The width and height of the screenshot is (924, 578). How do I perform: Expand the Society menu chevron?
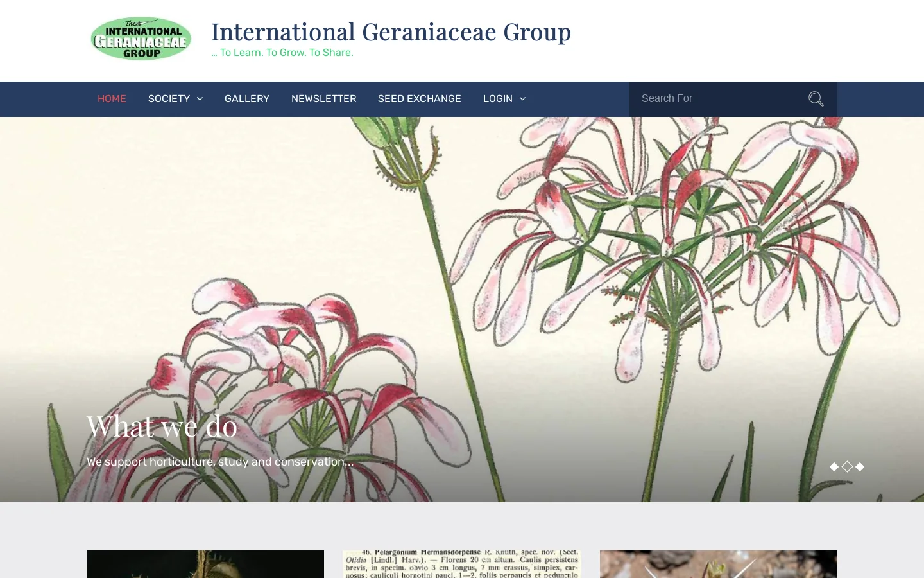pos(200,99)
